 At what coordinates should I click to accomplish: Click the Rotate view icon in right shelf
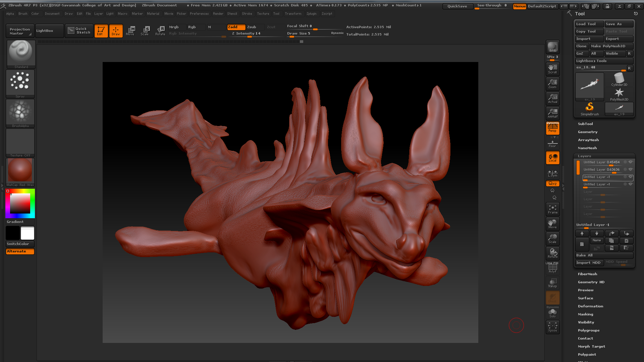[552, 253]
